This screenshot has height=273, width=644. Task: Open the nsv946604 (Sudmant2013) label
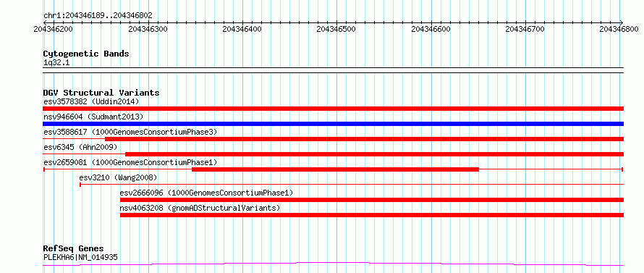93,117
